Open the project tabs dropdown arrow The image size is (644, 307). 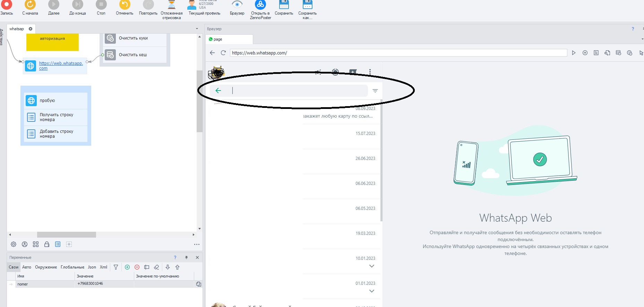click(197, 29)
